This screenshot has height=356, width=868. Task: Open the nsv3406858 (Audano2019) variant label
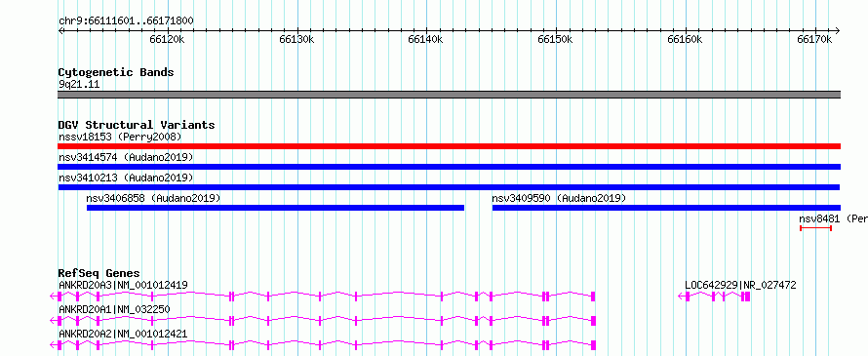click(153, 198)
